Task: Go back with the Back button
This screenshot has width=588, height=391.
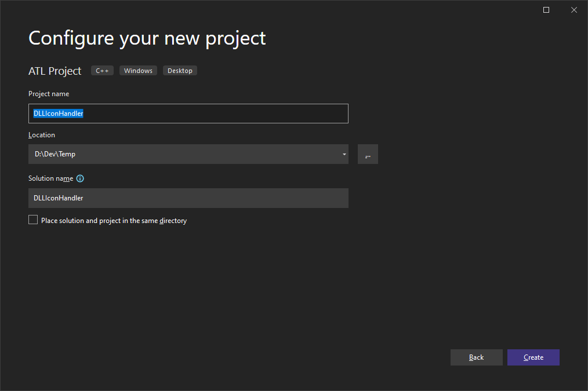Action: point(476,357)
